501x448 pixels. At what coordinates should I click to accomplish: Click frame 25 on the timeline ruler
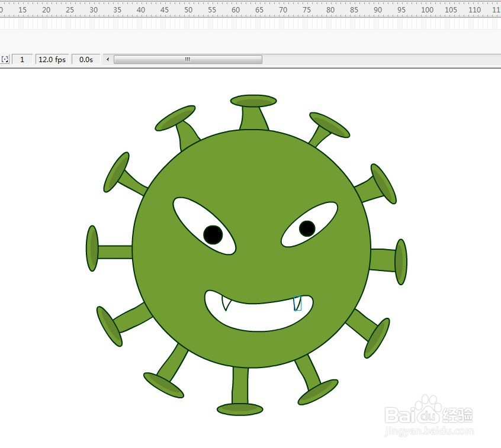[70, 10]
